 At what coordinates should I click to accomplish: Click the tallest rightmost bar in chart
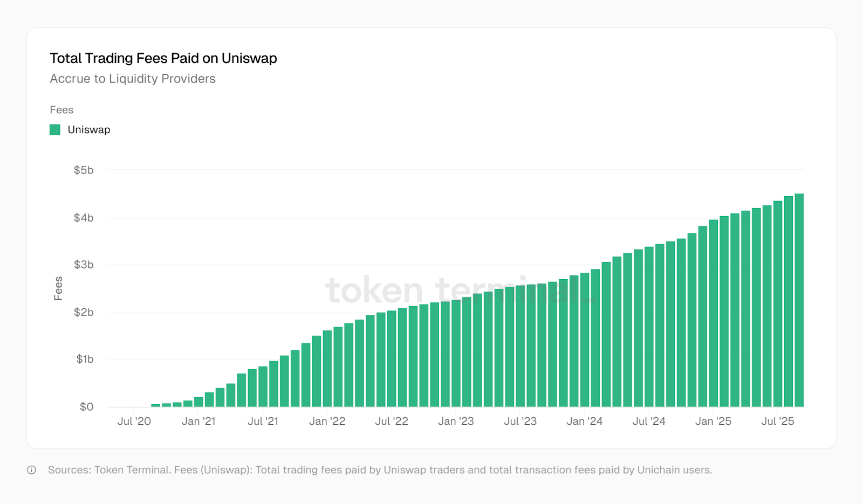(x=799, y=302)
